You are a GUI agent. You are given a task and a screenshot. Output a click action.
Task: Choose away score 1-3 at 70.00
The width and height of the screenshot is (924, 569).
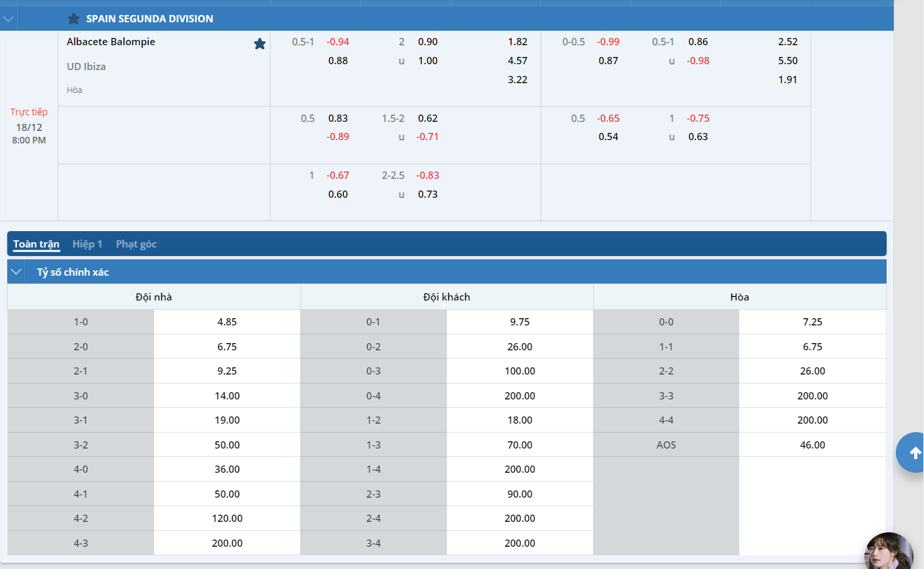pyautogui.click(x=520, y=445)
